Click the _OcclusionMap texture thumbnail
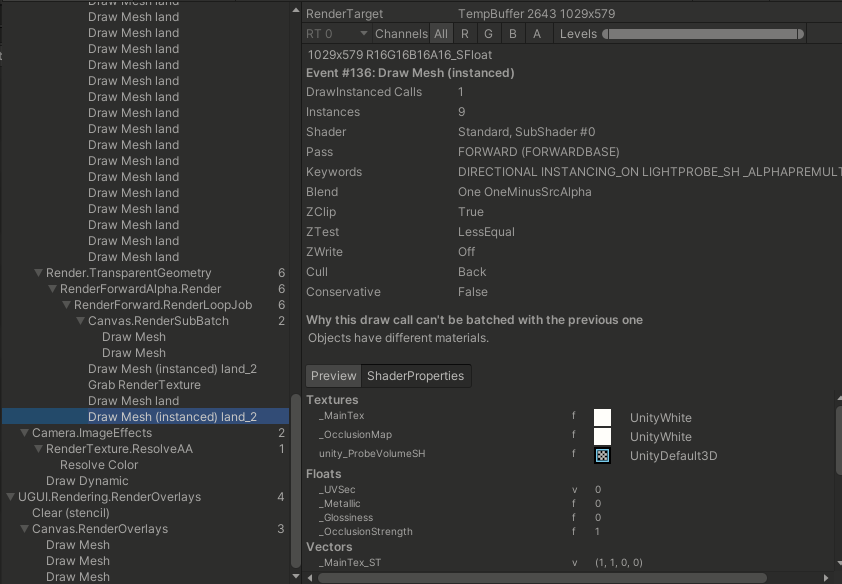The height and width of the screenshot is (584, 842). 602,437
